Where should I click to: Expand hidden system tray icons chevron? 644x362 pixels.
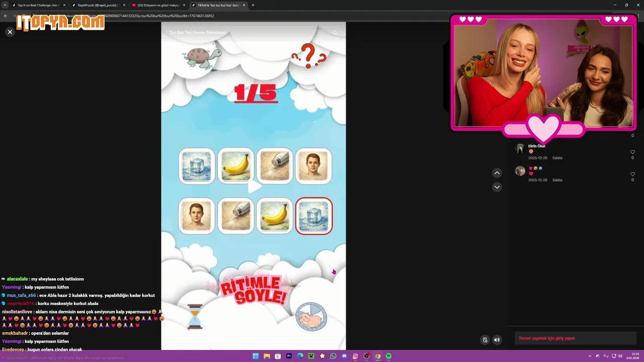pos(590,356)
